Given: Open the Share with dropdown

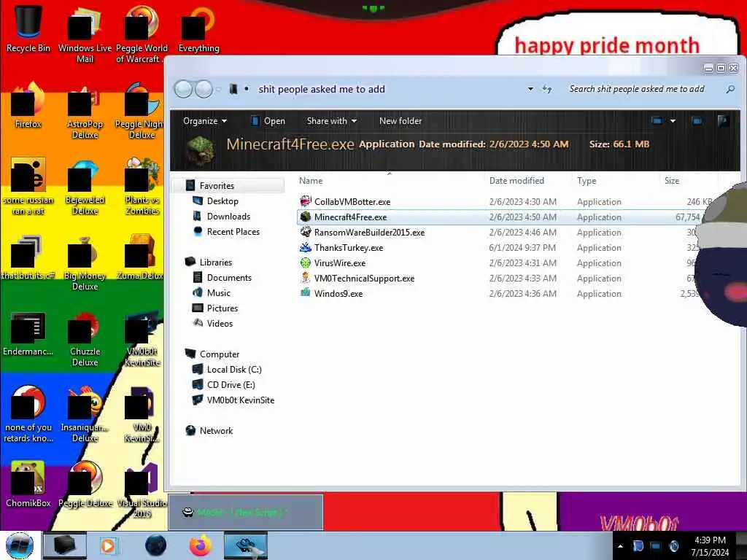Looking at the screenshot, I should click(x=332, y=121).
